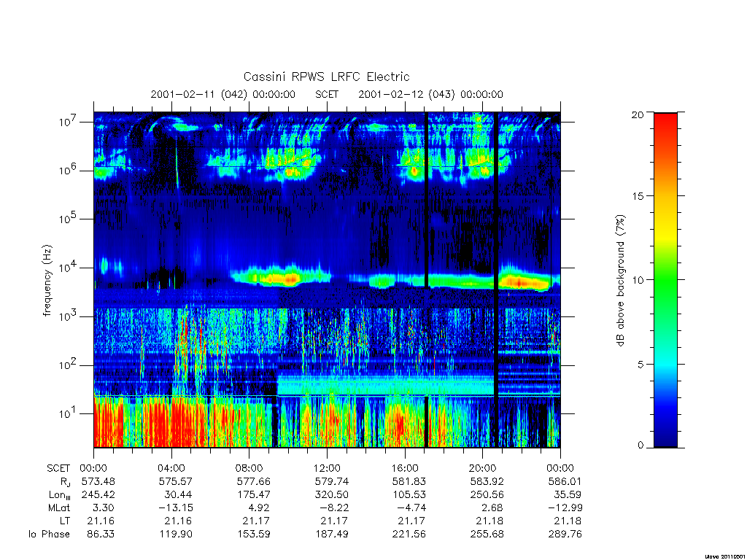Click colorbar tick value '15'
The image size is (747, 560).
click(x=638, y=196)
